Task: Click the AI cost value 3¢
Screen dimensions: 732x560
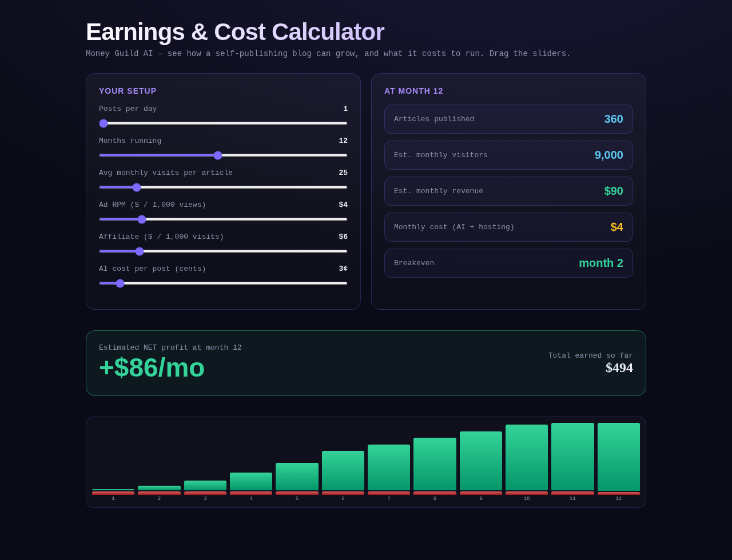Action: [343, 269]
